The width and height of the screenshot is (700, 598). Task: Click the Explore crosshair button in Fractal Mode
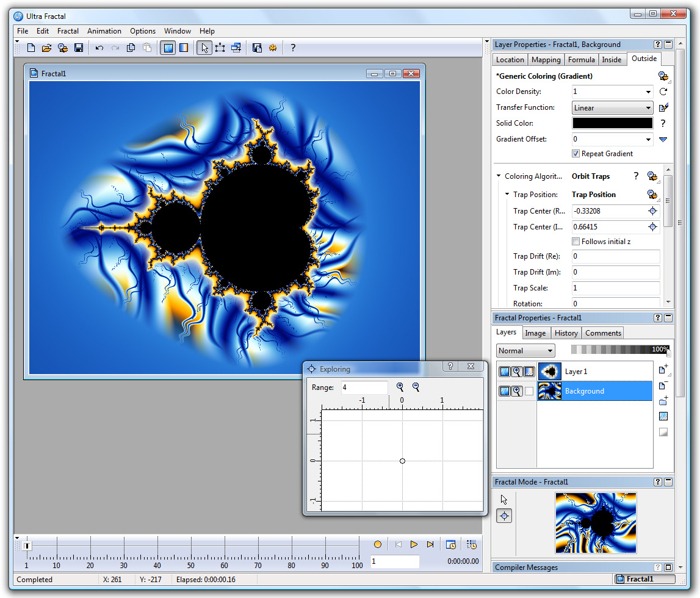505,516
